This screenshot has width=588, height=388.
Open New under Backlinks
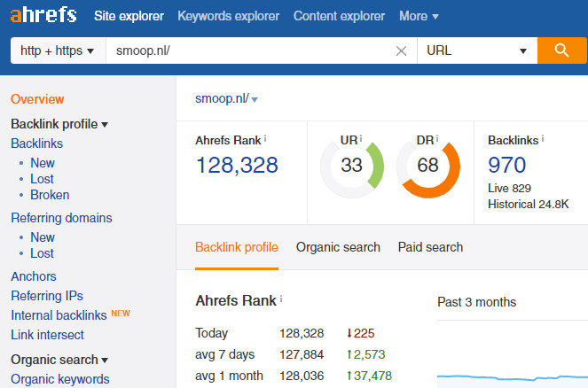click(43, 163)
